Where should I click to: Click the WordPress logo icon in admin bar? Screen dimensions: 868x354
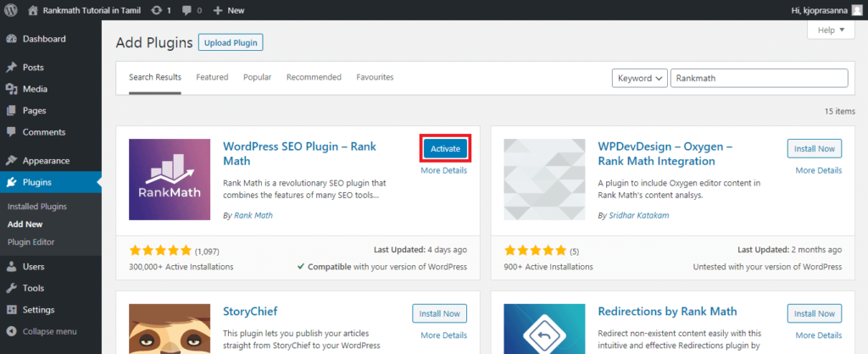pos(11,10)
